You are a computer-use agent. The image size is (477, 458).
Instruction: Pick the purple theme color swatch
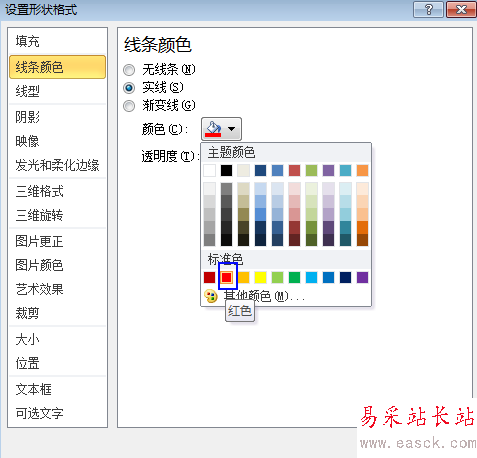click(328, 170)
